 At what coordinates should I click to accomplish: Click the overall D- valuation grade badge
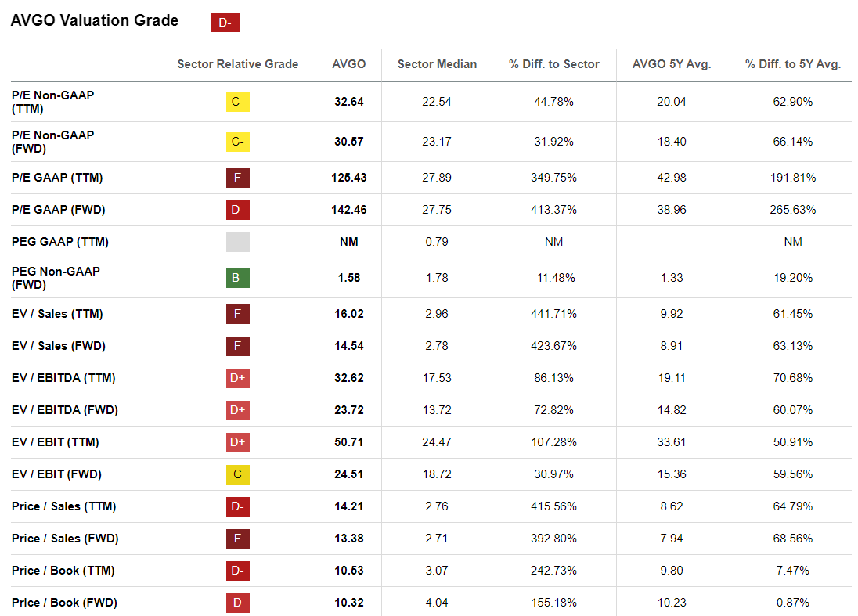click(225, 23)
